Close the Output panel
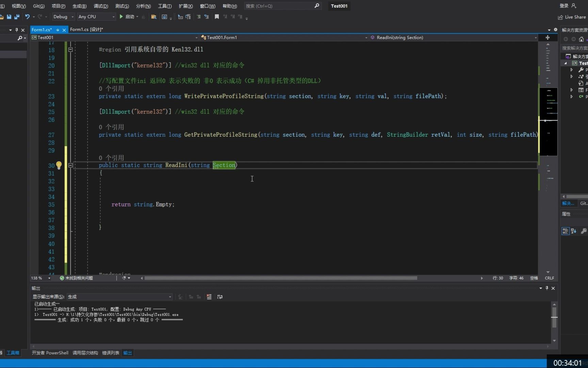This screenshot has width=588, height=368. (x=553, y=288)
